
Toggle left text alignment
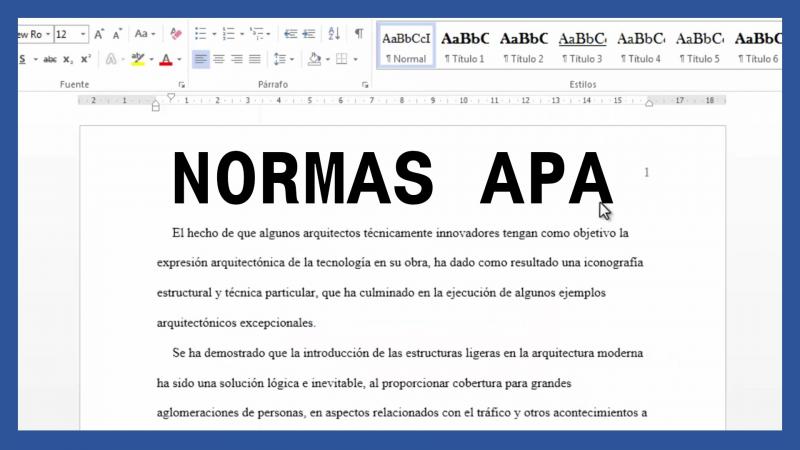[x=201, y=60]
